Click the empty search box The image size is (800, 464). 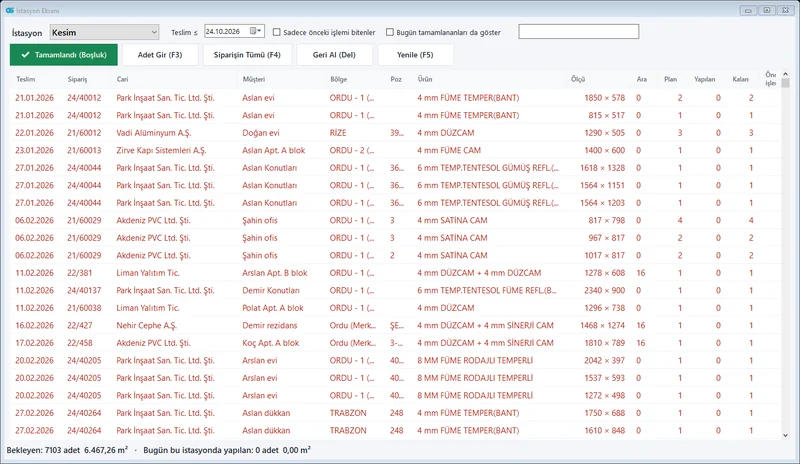tap(579, 32)
